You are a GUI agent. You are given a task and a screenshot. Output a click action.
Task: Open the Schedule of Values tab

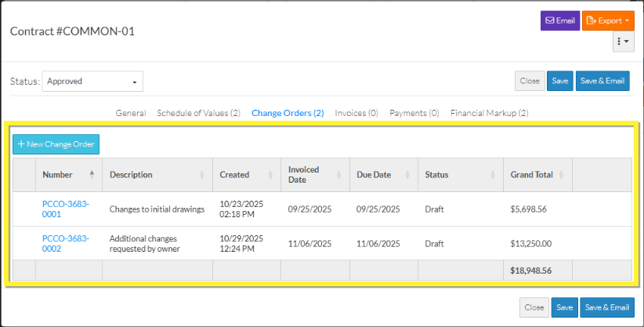point(198,113)
